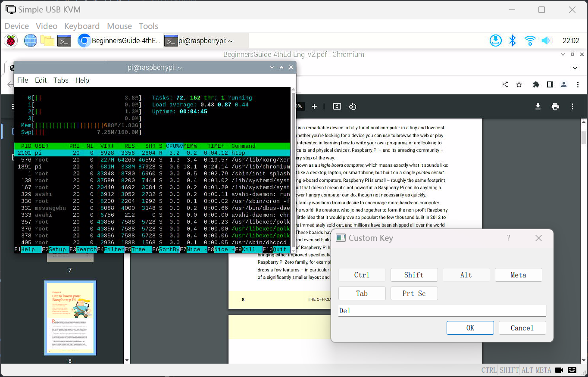Click the PDF fit-to-page icon

337,106
